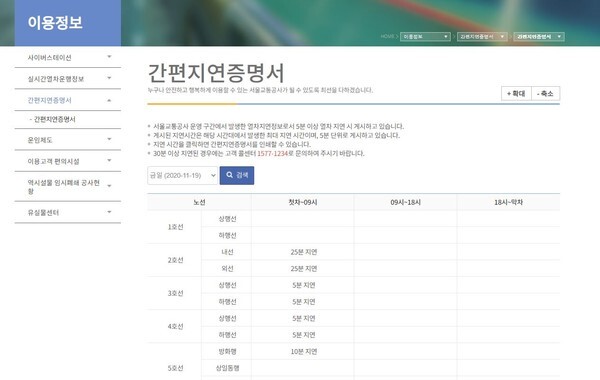Select the 3호선 row label

coord(175,294)
